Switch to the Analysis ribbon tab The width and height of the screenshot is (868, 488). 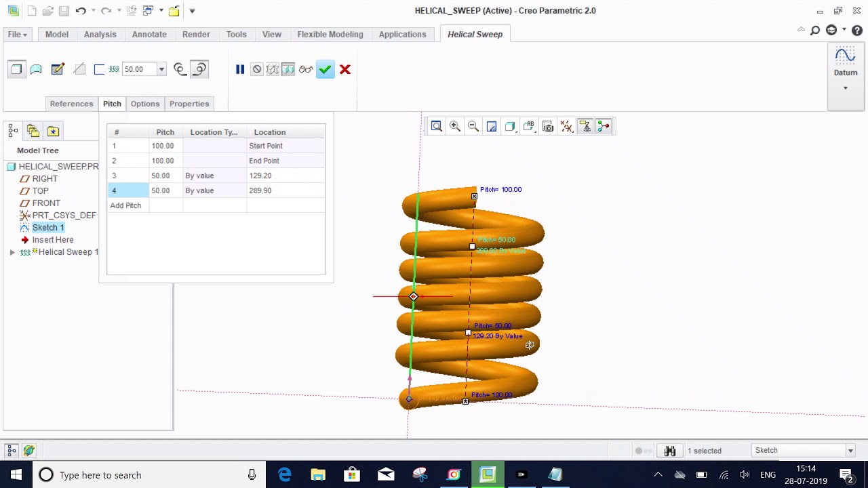tap(100, 34)
